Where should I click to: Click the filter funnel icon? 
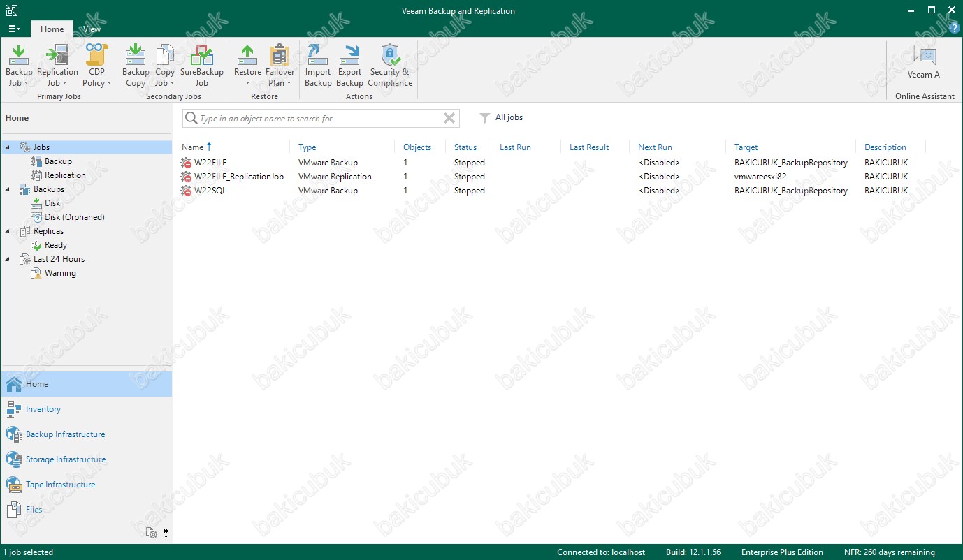[484, 118]
